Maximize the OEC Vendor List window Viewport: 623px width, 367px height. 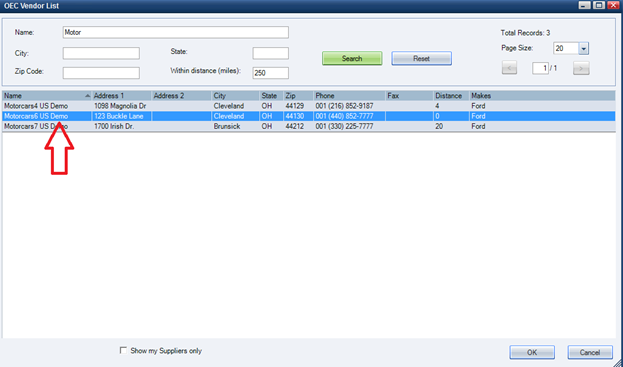tap(599, 5)
